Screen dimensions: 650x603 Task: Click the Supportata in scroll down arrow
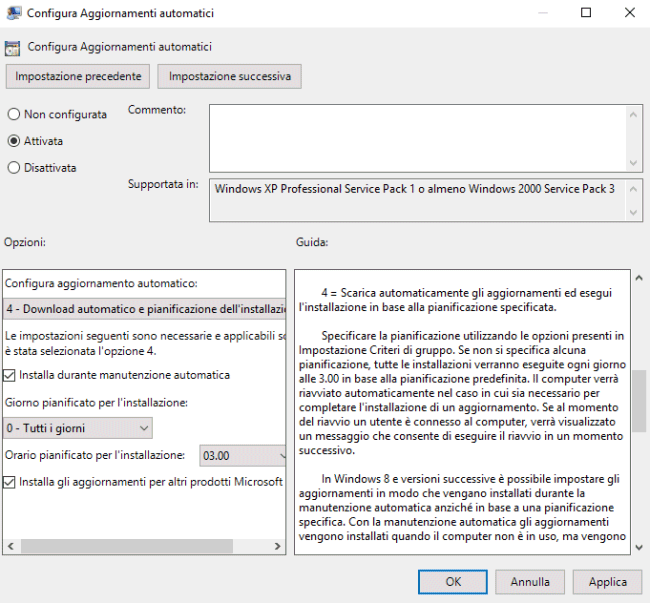tap(633, 213)
